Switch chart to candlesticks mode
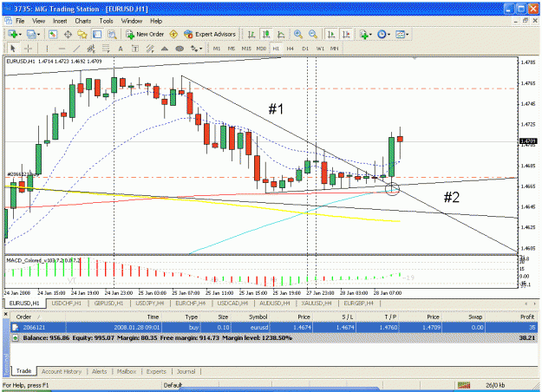This screenshot has height=392, width=542. 266,34
